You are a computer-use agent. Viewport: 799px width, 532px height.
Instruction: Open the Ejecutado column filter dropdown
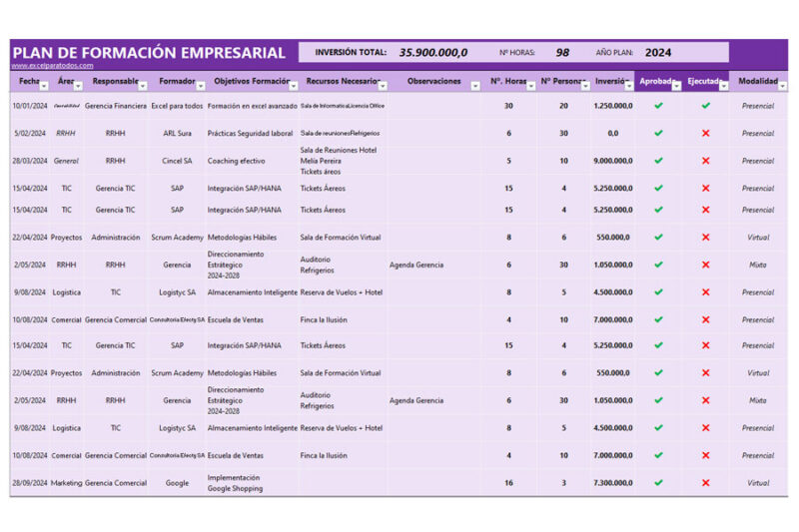click(x=723, y=86)
